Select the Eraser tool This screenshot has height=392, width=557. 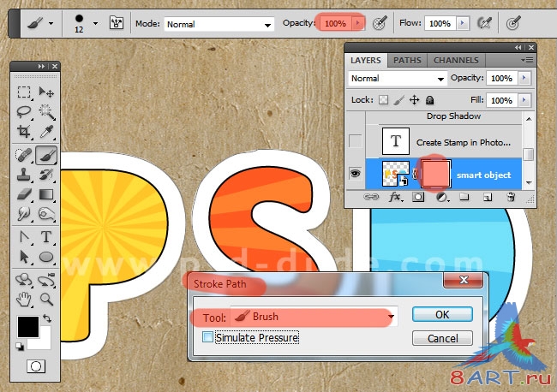pos(24,194)
